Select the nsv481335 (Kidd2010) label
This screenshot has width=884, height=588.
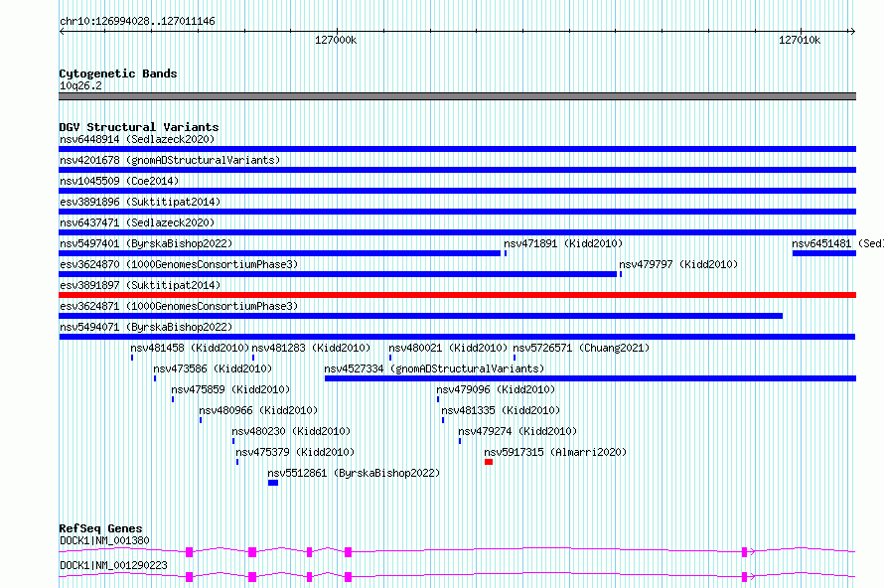[x=501, y=410]
